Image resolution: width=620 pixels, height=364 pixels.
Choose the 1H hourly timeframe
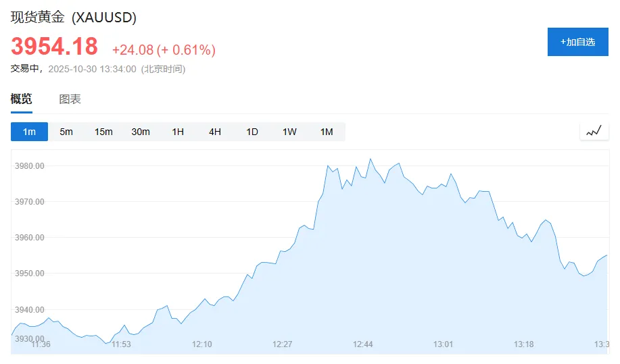[x=178, y=132]
